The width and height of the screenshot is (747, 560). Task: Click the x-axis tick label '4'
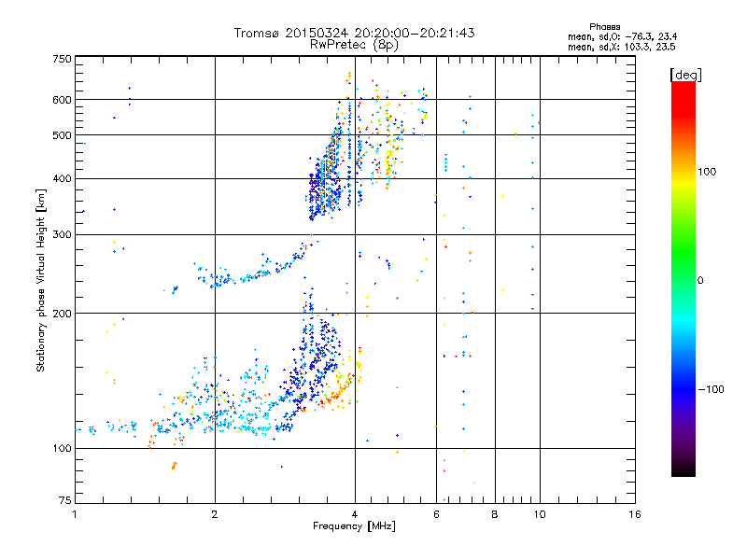[355, 514]
